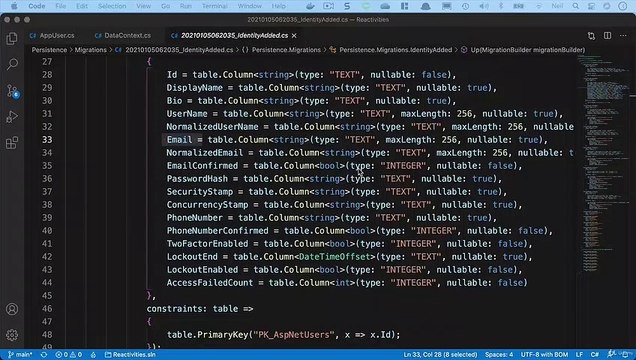Open macOS Spotlight search icon
Viewport: 636px width, 360px height.
pos(576,6)
